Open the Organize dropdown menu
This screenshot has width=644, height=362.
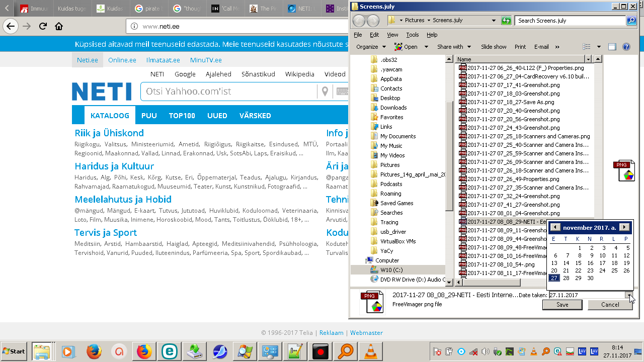[x=371, y=47]
